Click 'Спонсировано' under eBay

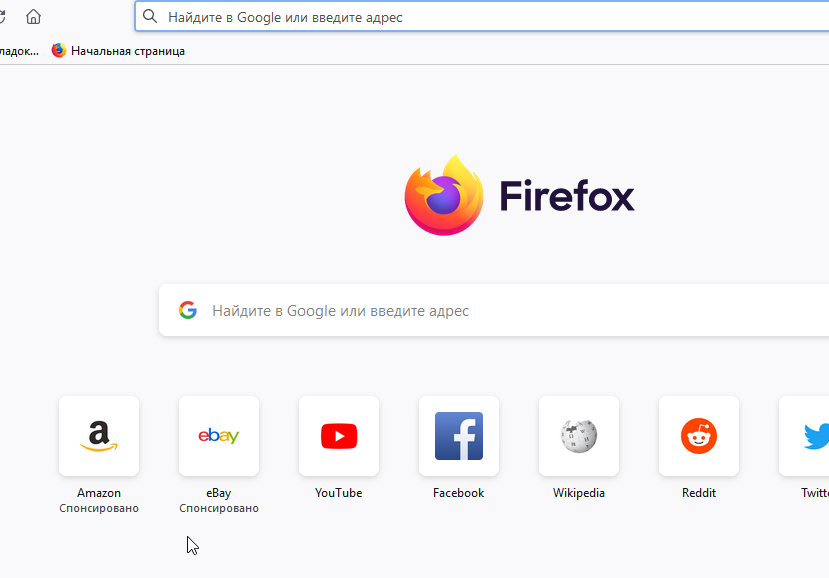(219, 508)
